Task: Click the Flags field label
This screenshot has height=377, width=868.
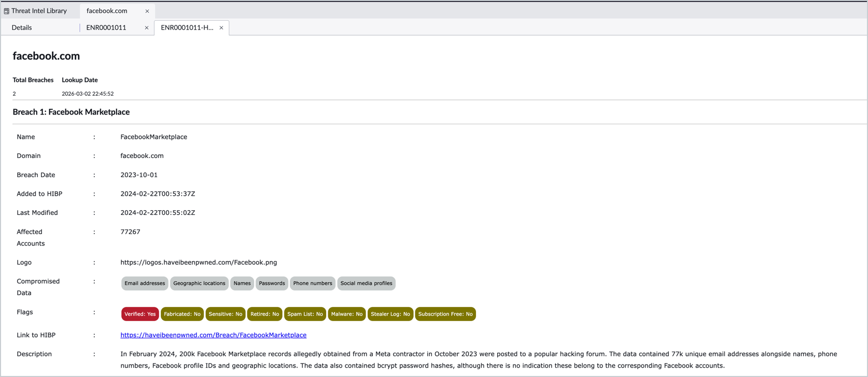Action: click(25, 312)
